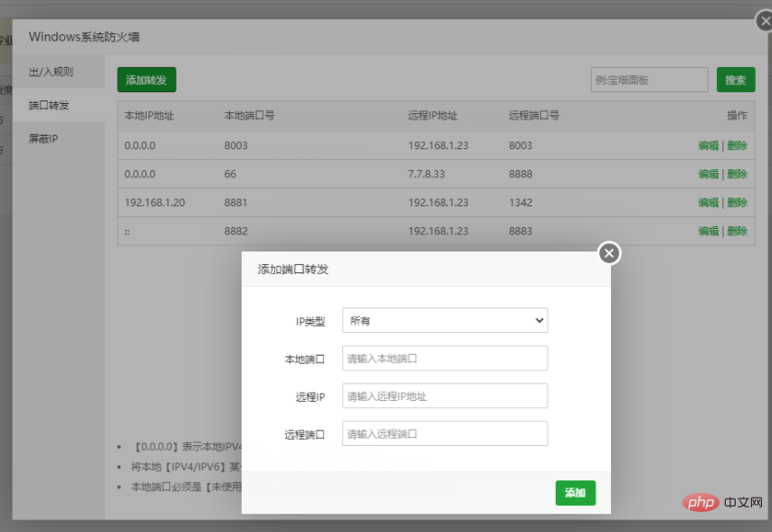Screen dimensions: 772x532
Task: Click remote port value 1342
Action: (x=520, y=203)
